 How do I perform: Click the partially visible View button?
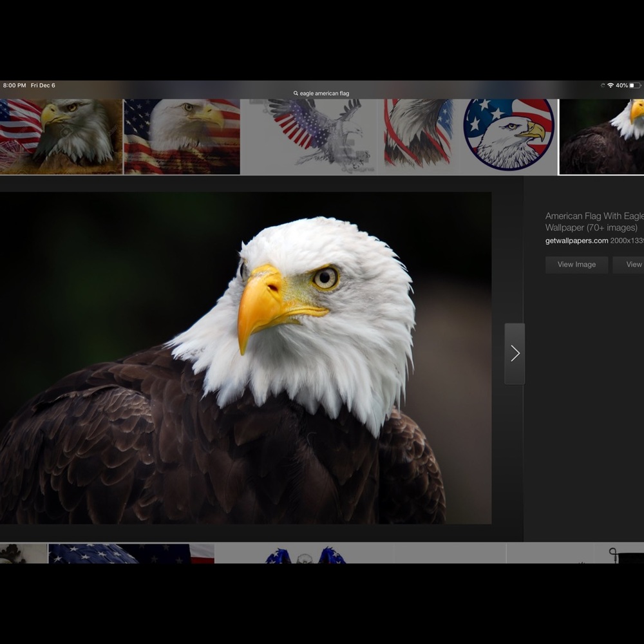coord(629,265)
